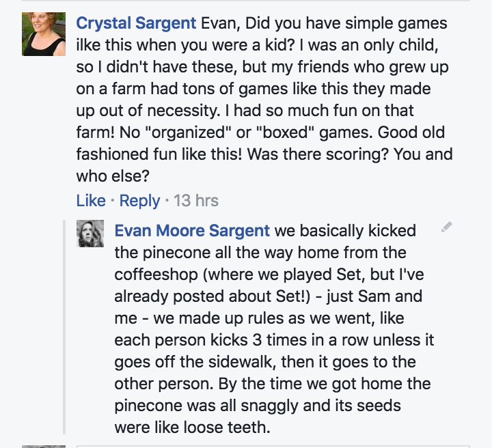Click the phrase 'loose teeth' in Evan's reply
This screenshot has height=448, width=492.
224,428
